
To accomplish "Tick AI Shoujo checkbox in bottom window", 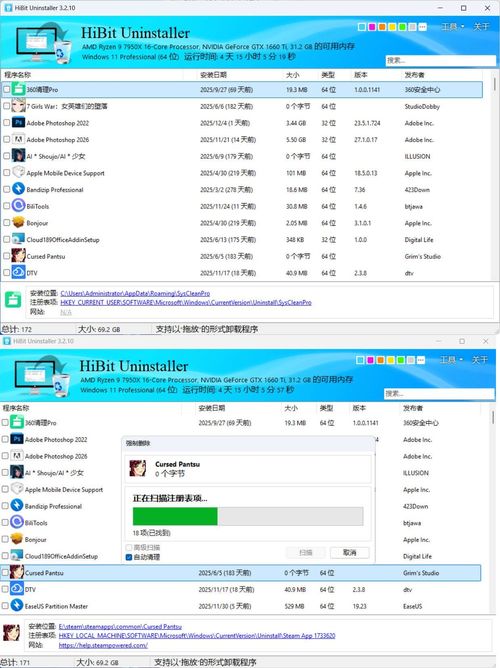I will click(x=5, y=472).
